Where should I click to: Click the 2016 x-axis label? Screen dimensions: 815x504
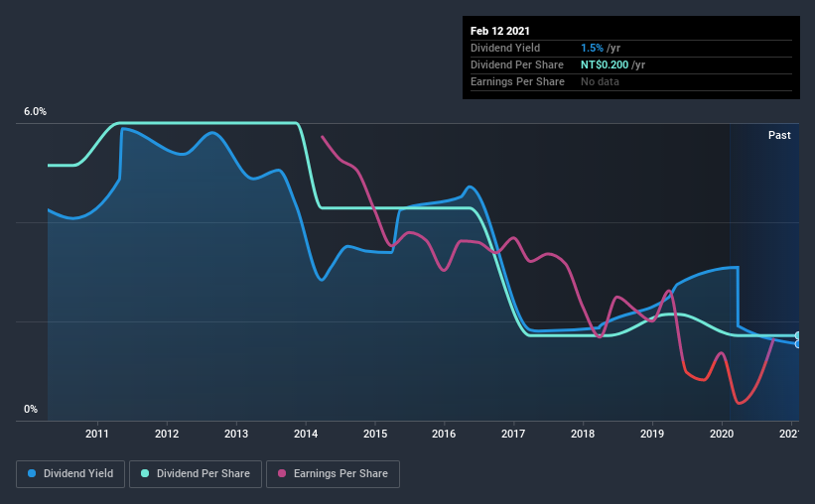(444, 434)
